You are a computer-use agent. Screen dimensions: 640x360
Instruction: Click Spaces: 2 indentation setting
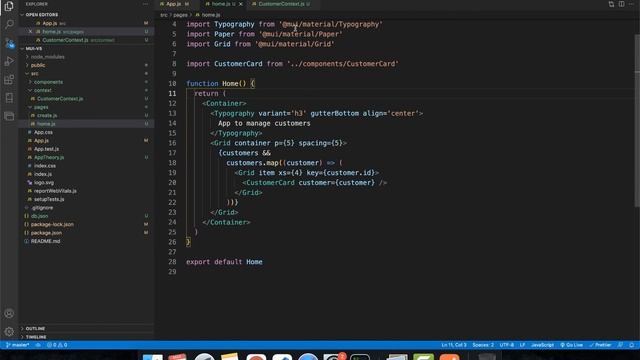point(483,345)
